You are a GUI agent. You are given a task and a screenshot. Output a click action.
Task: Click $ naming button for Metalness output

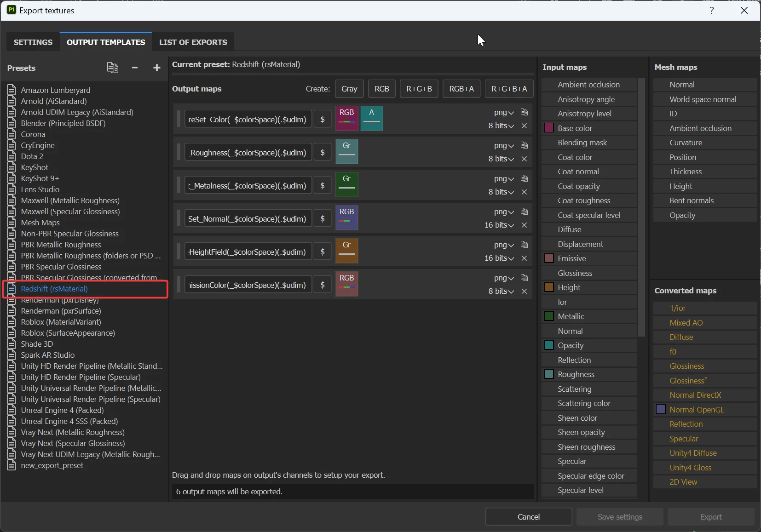pyautogui.click(x=323, y=185)
